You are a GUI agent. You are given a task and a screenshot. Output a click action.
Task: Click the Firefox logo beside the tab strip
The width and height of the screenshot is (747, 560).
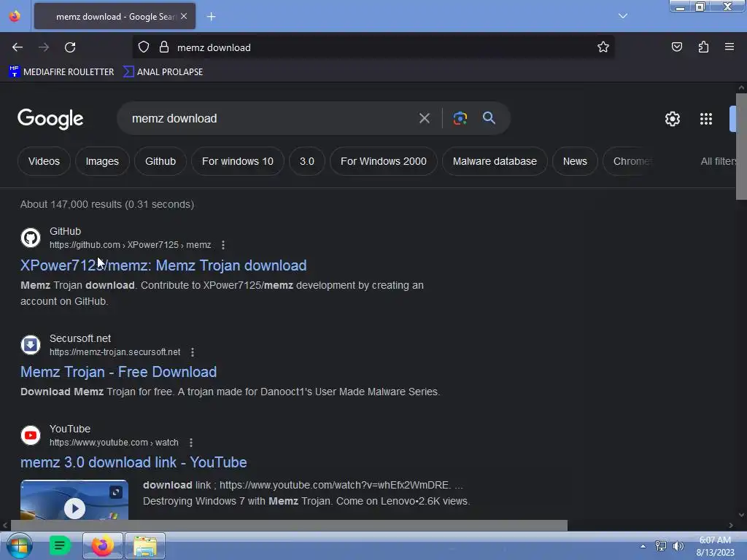15,16
